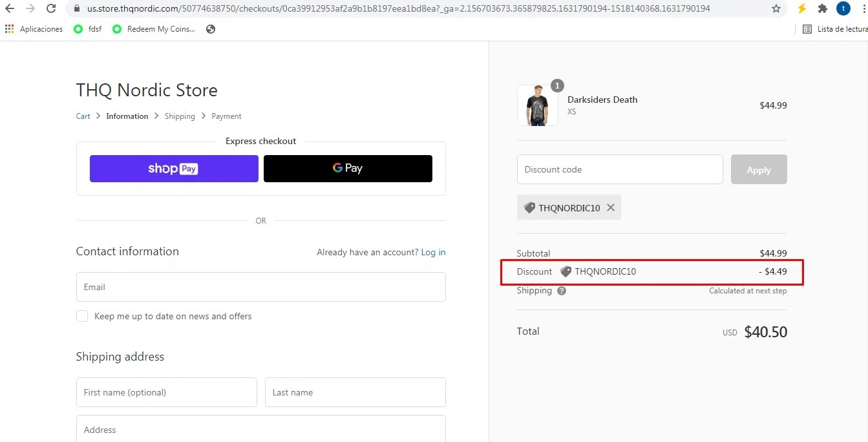The height and width of the screenshot is (442, 868).
Task: Check Keep me up to date on news
Action: [82, 316]
